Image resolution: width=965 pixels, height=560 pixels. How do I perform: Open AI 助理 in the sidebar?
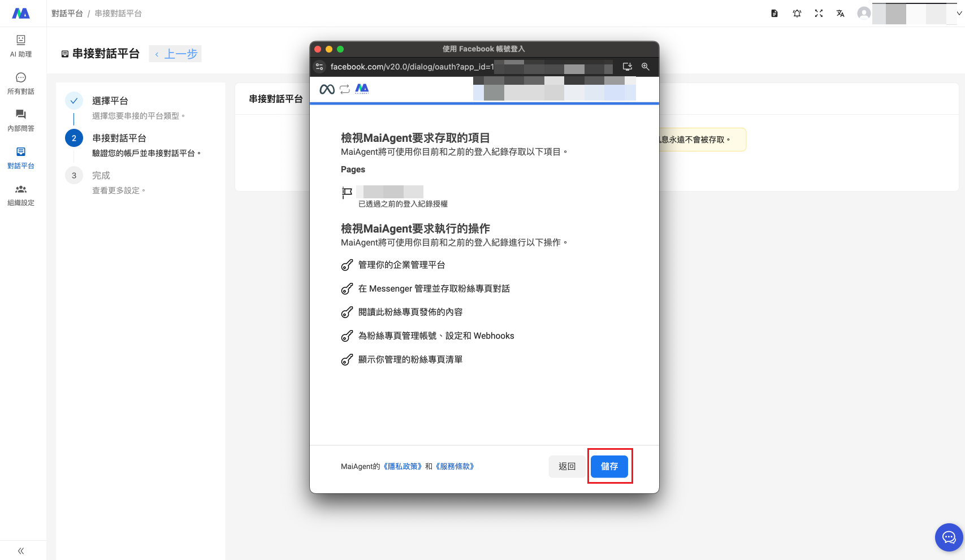coord(21,46)
